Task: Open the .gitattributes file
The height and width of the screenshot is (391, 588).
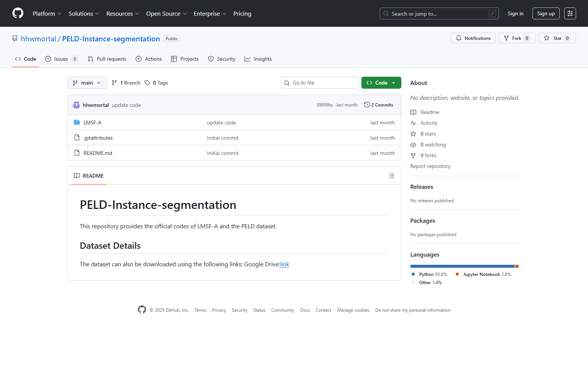Action: click(x=98, y=138)
